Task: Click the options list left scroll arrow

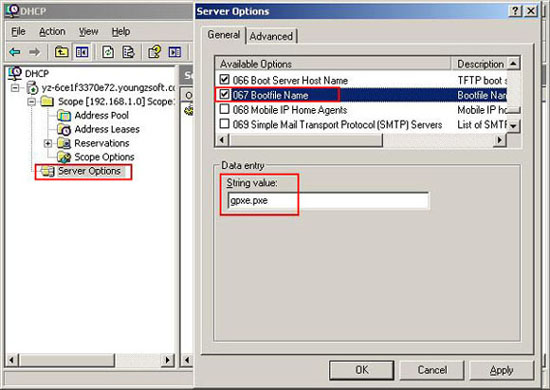Action: [x=222, y=140]
